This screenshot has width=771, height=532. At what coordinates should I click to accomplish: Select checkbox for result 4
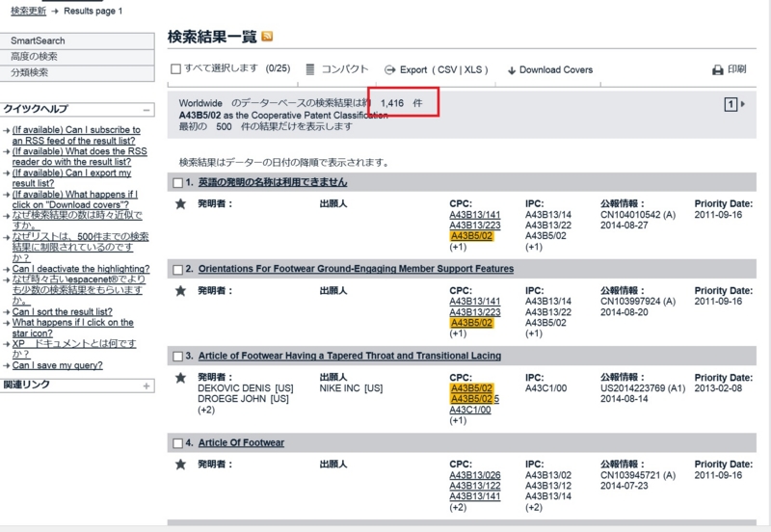tap(178, 443)
